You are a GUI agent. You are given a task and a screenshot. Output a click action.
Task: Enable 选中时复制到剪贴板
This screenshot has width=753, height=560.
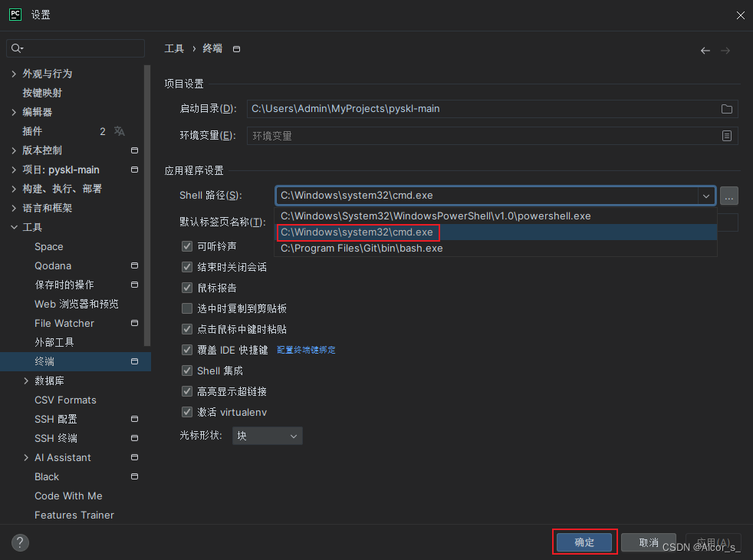pyautogui.click(x=186, y=308)
